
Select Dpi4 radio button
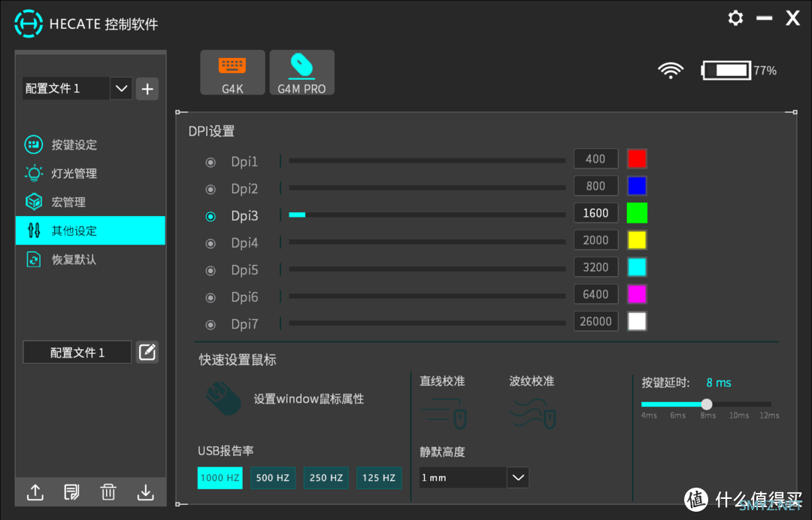211,243
